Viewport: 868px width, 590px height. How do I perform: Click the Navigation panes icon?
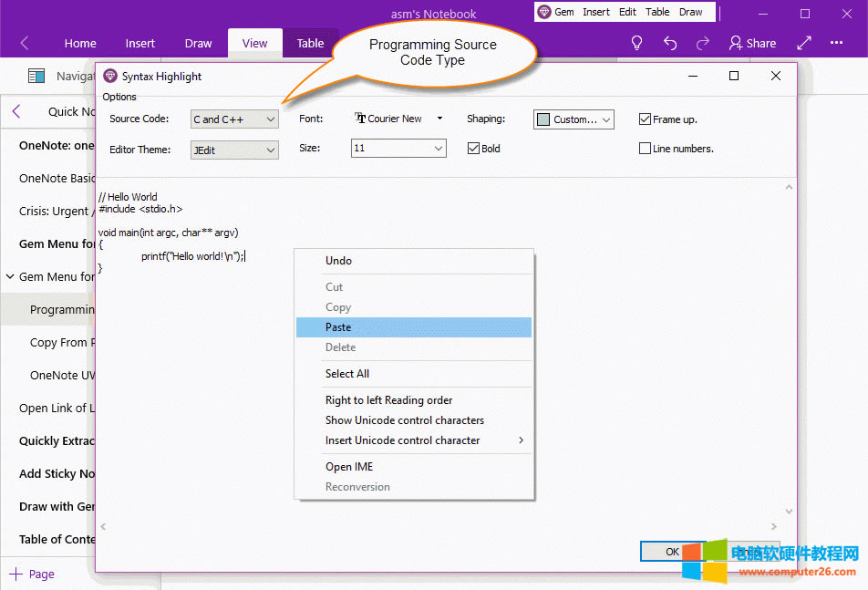coord(36,77)
